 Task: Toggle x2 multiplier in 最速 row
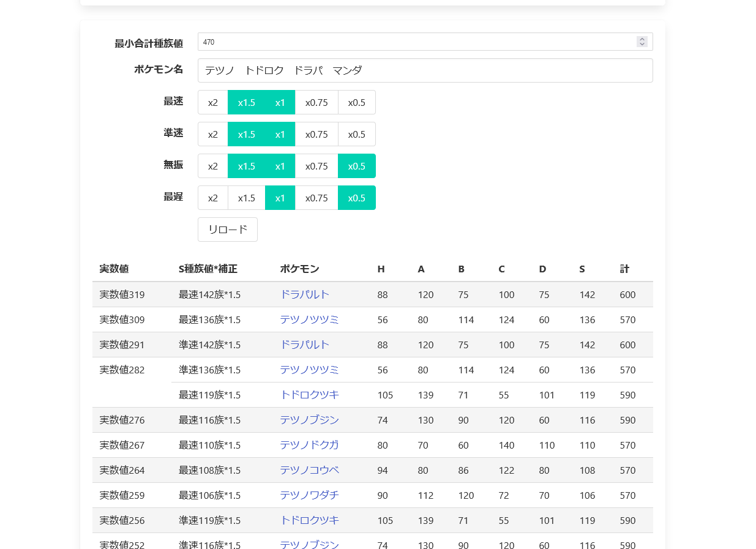(x=213, y=102)
